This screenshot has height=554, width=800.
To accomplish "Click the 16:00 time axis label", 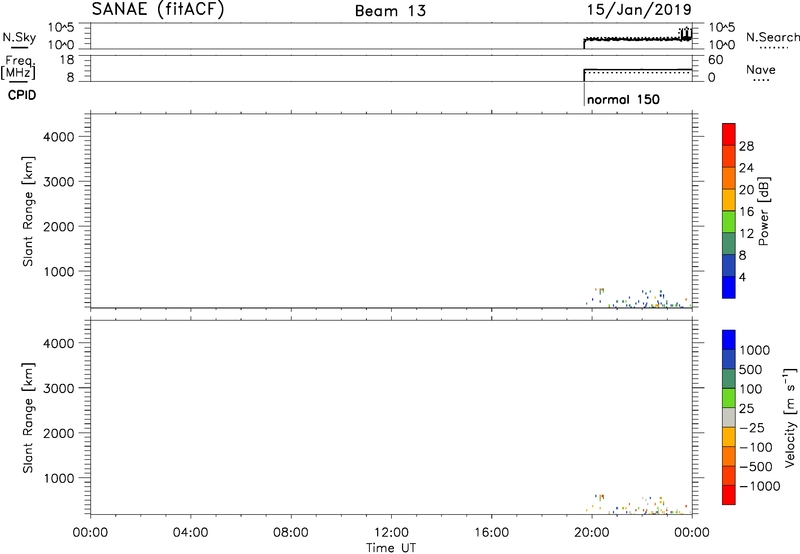I will point(491,533).
